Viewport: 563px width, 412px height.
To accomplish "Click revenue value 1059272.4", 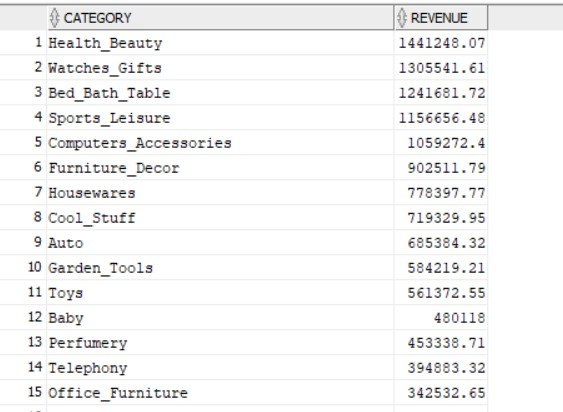I will (x=446, y=143).
